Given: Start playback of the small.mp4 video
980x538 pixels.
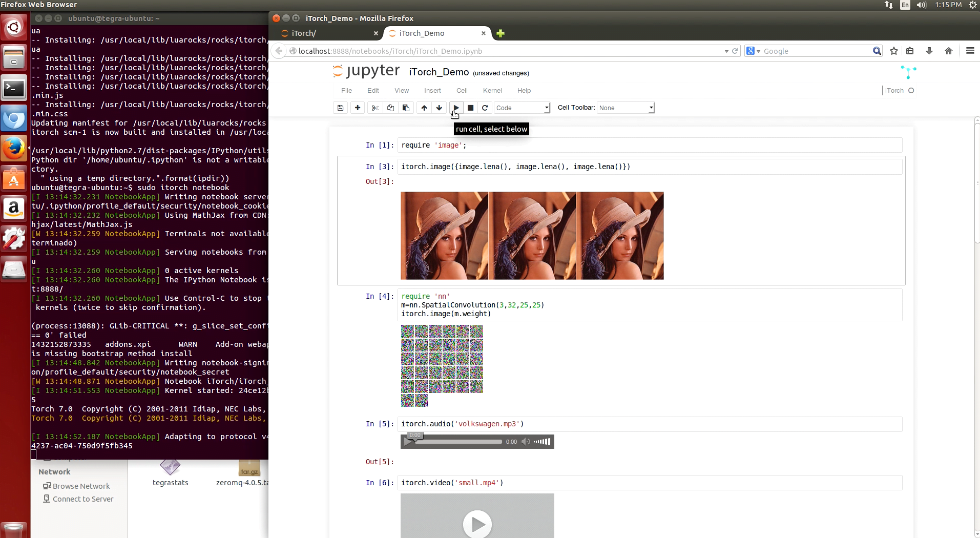Looking at the screenshot, I should pos(477,524).
